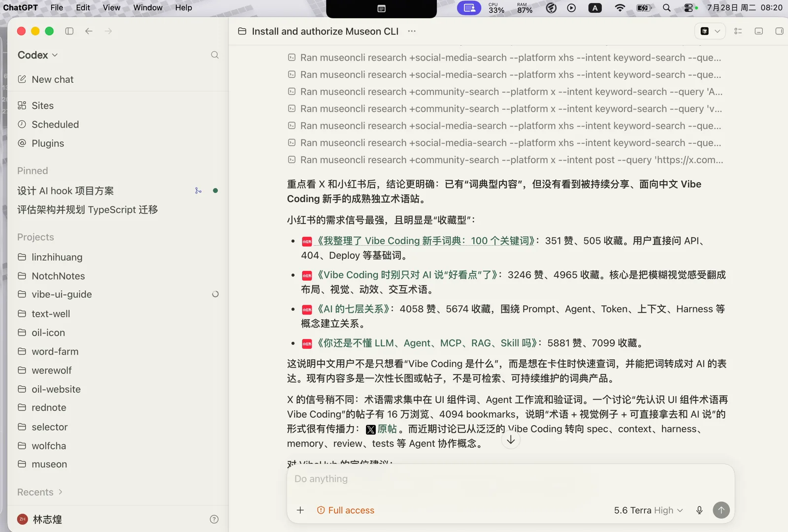Open the Scheduled clock icon
This screenshot has height=532, width=788.
point(22,124)
